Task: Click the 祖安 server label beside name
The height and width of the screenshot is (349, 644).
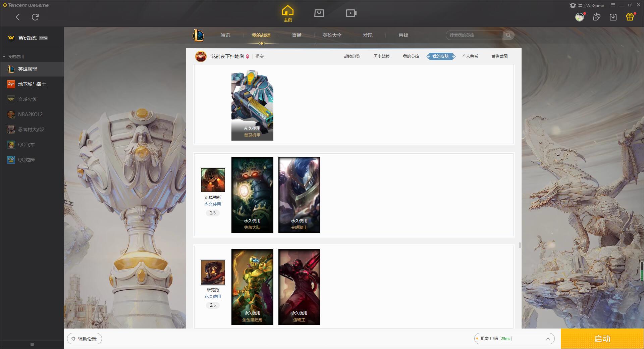Action: [x=260, y=56]
